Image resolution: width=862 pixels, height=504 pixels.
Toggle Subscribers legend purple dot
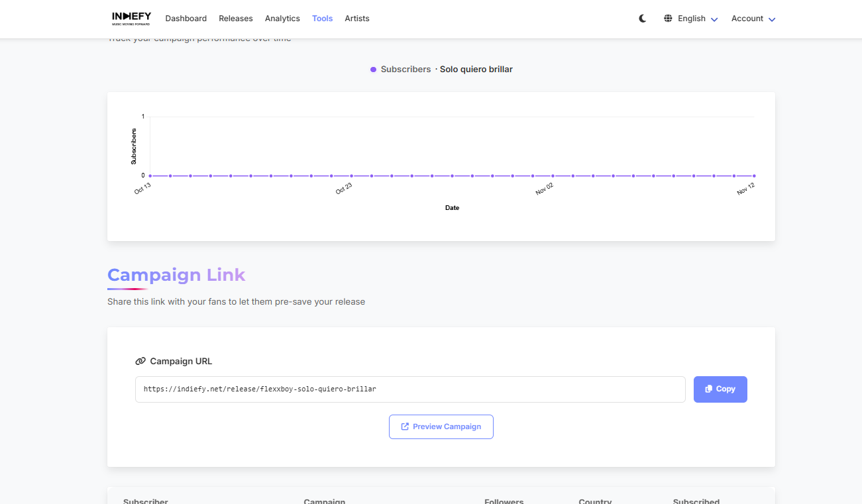374,70
